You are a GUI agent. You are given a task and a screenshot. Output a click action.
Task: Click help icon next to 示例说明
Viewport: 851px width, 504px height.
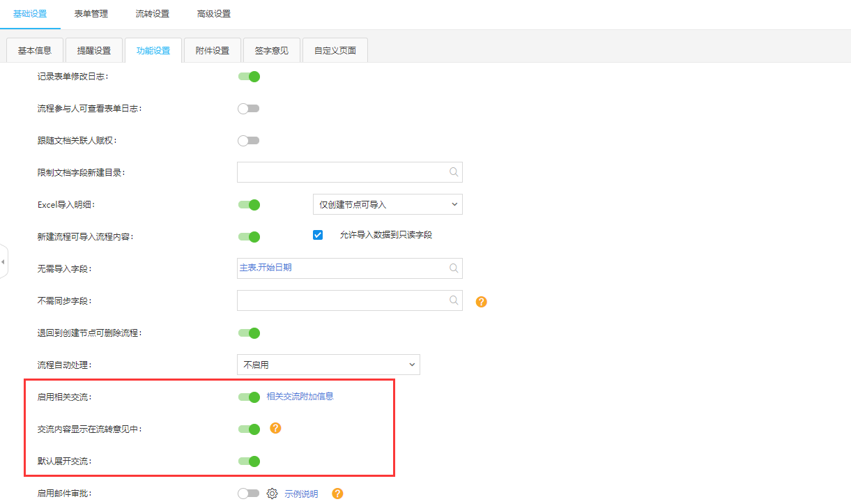pos(337,494)
